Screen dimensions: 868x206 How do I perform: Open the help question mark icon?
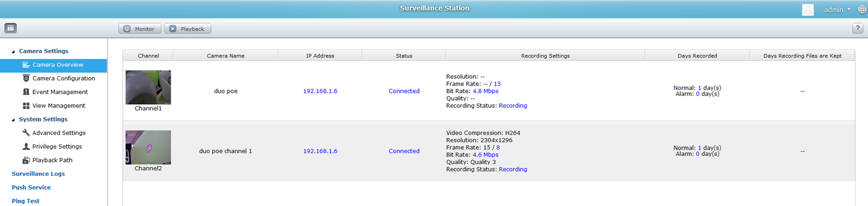[x=858, y=29]
